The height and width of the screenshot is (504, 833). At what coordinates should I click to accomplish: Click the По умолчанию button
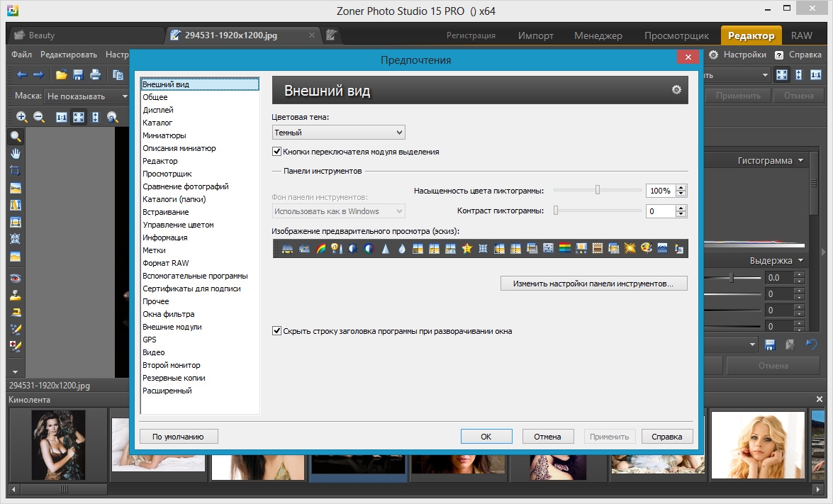click(x=179, y=436)
